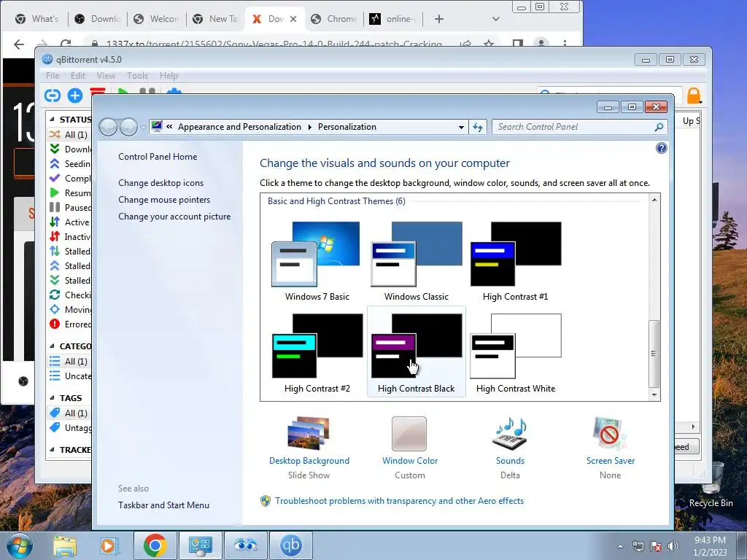Viewport: 747px width, 560px height.
Task: Open a new Chrome tab
Action: point(438,19)
